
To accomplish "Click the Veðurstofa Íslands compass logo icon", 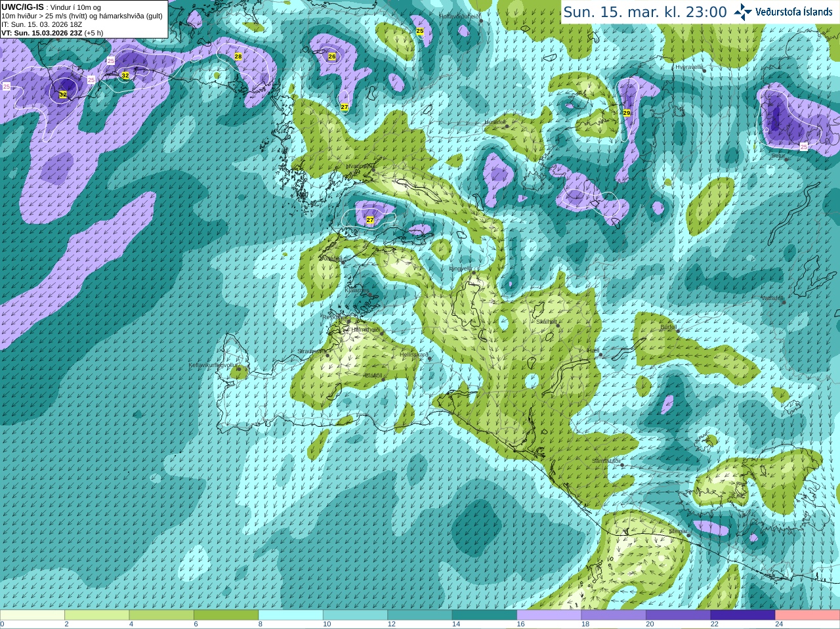I will 743,12.
